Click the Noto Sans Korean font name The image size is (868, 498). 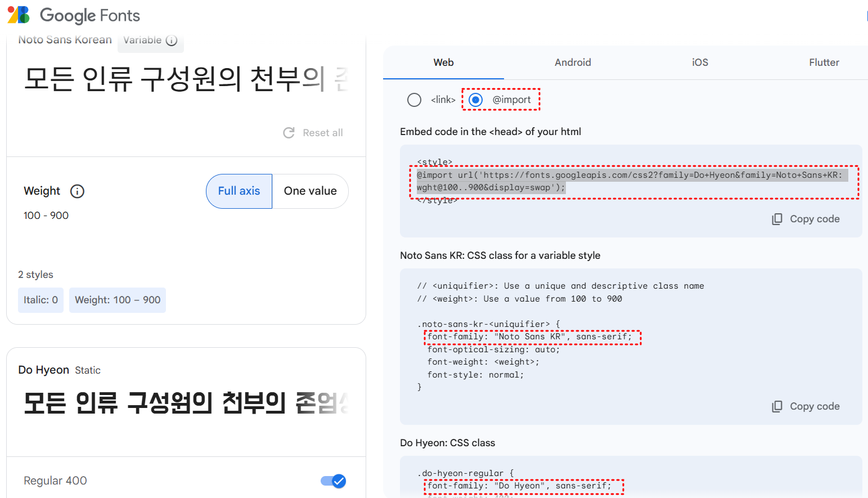(65, 40)
